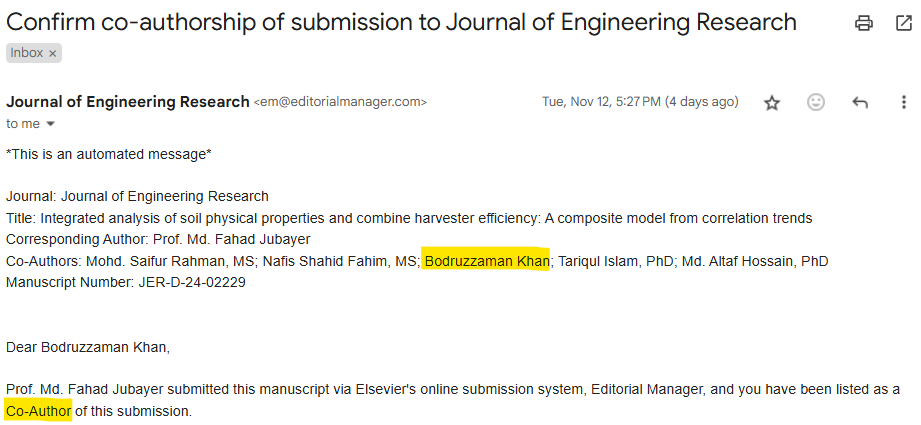Select sender name Journal of Engineering Research
This screenshot has width=921, height=425.
(x=127, y=102)
